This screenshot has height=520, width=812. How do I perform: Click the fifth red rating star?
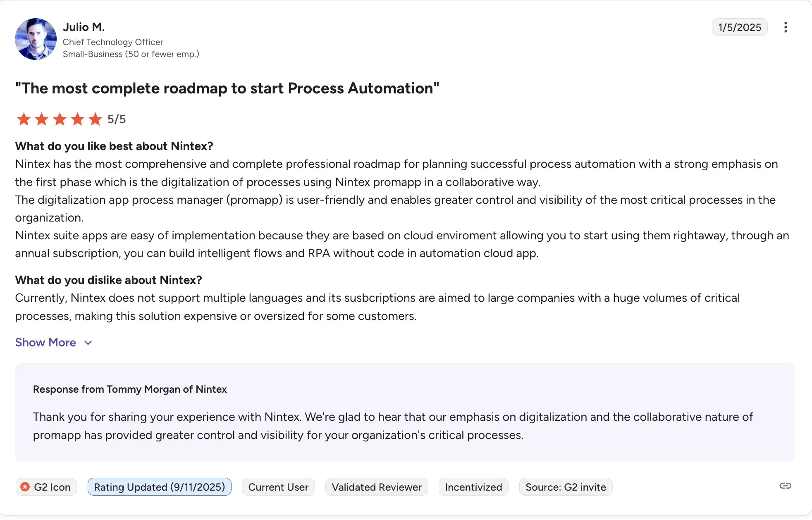96,119
